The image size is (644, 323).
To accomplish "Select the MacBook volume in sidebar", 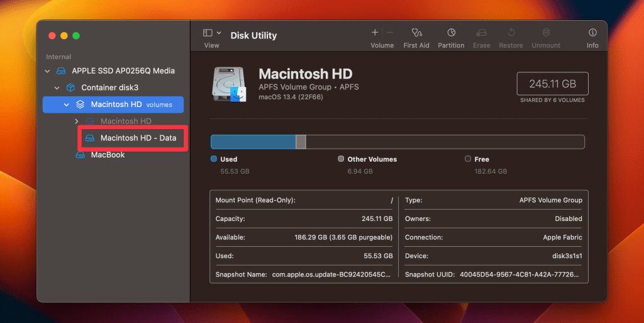I will coord(108,155).
